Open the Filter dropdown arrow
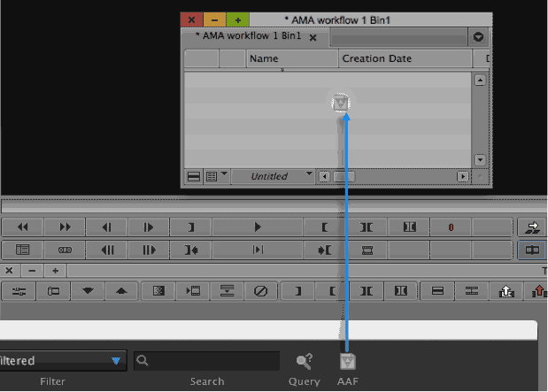Image resolution: width=548 pixels, height=392 pixels. click(116, 360)
